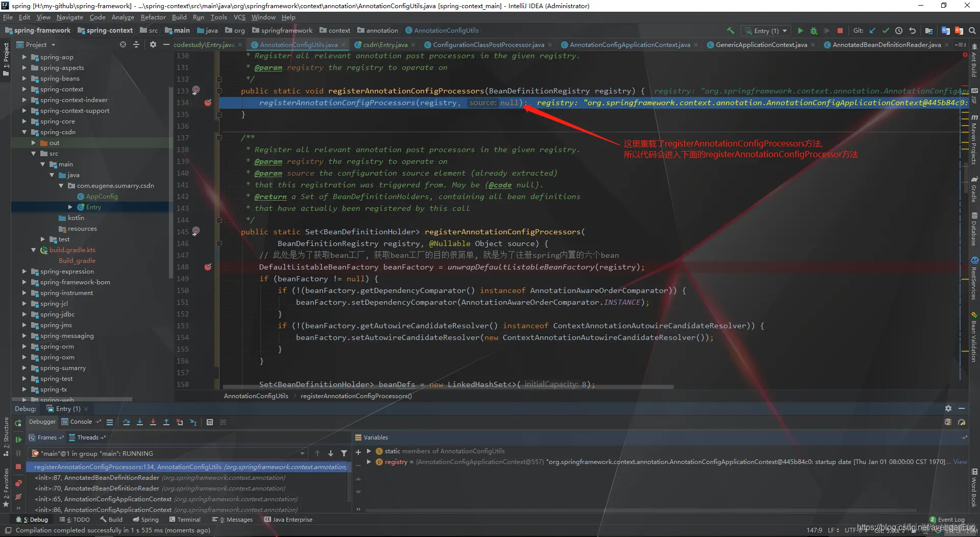This screenshot has width=980, height=537.
Task: Toggle the 1: Project side panel
Action: [x=6, y=59]
